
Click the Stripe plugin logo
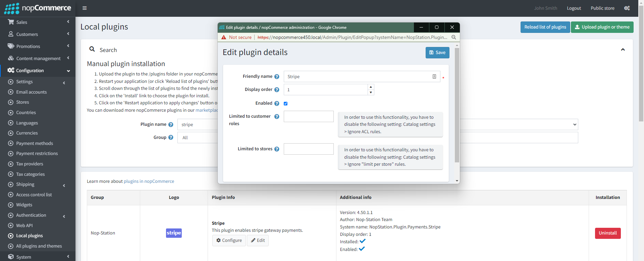point(174,233)
